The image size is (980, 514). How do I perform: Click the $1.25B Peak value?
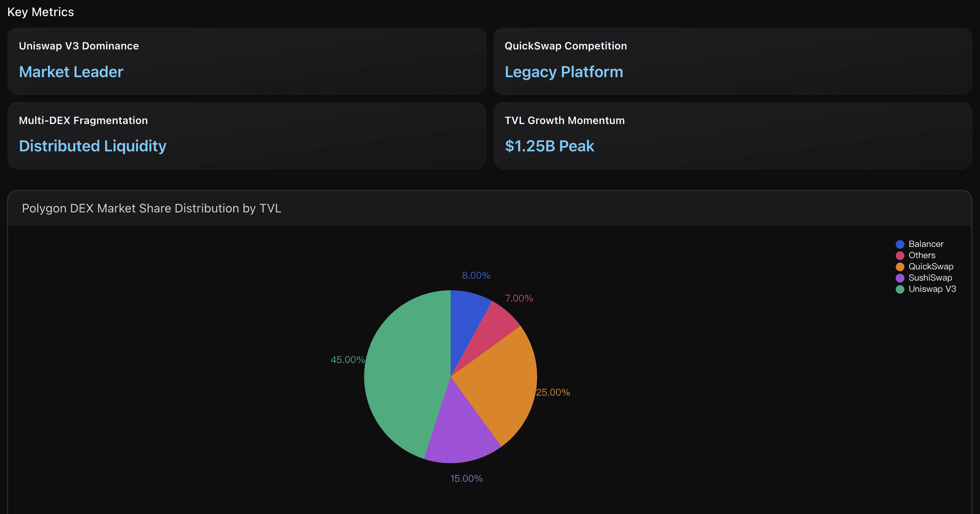point(549,146)
